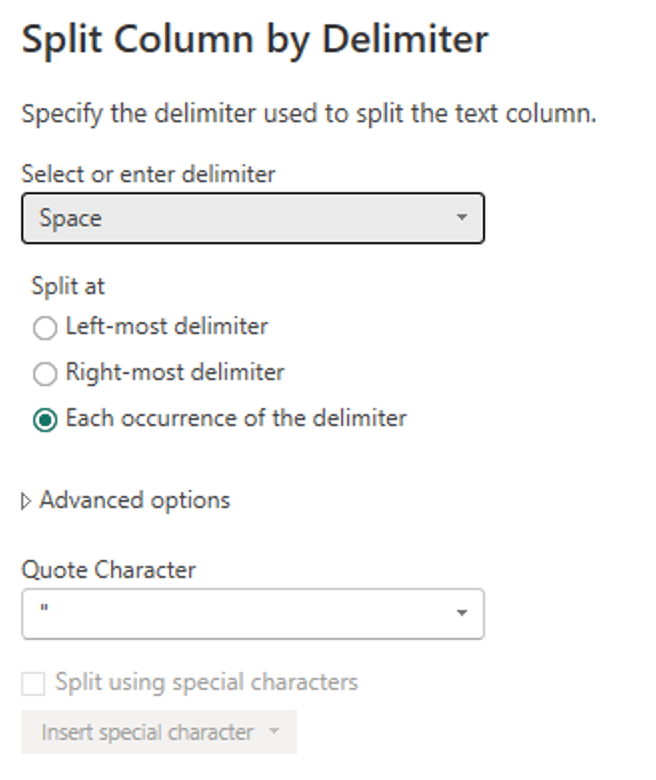Click the Quote Character dropdown arrow

(x=462, y=613)
